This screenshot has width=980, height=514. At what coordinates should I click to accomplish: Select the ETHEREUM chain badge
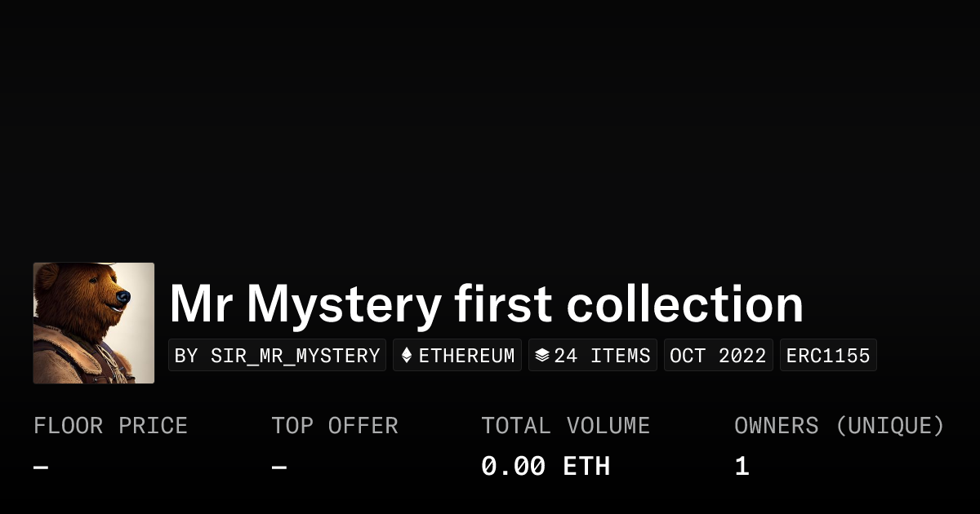[457, 356]
